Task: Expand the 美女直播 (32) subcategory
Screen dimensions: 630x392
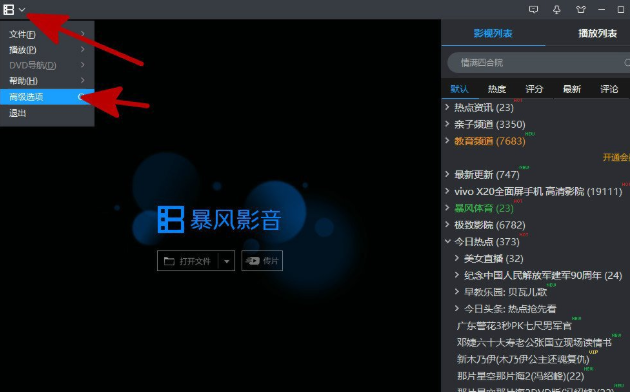Action: [457, 258]
